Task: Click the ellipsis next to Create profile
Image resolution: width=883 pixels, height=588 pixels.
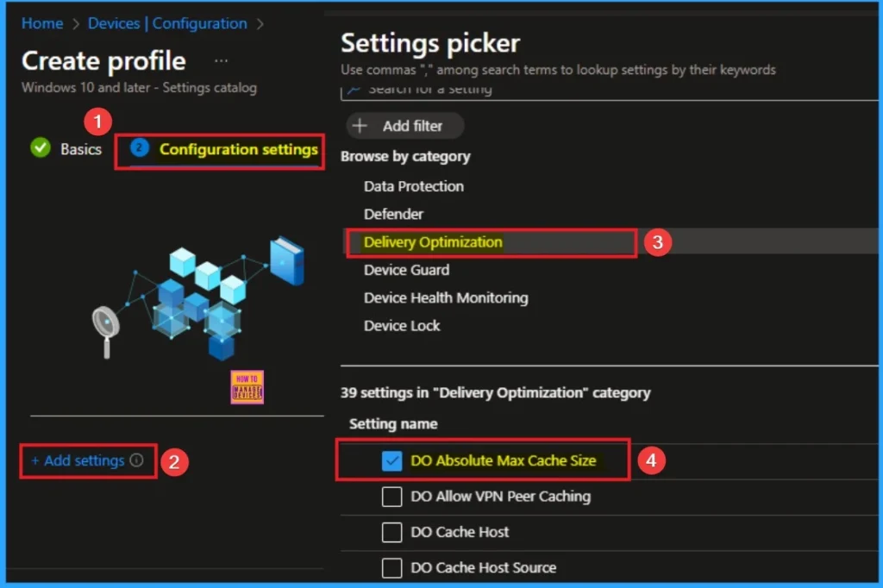Action: point(222,61)
